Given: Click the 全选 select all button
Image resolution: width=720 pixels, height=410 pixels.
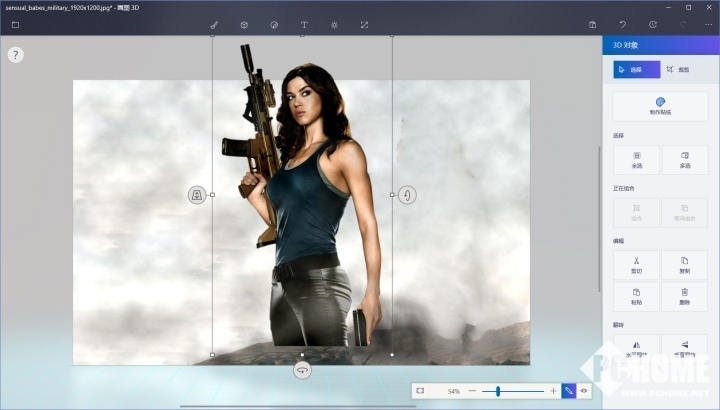Looking at the screenshot, I should pyautogui.click(x=636, y=160).
